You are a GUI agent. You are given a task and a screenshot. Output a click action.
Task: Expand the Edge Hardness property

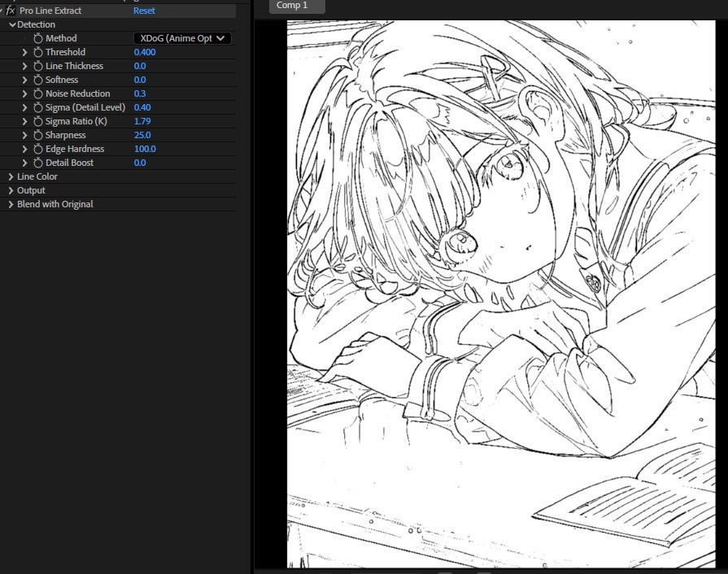24,149
